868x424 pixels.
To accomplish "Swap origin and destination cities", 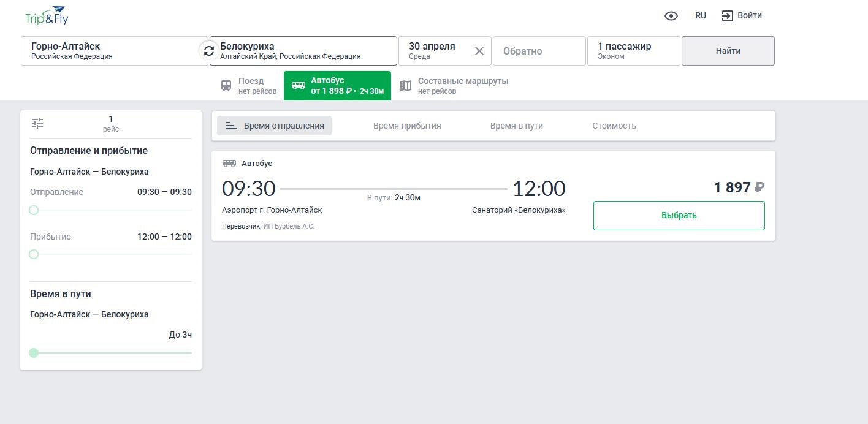I will coord(209,51).
